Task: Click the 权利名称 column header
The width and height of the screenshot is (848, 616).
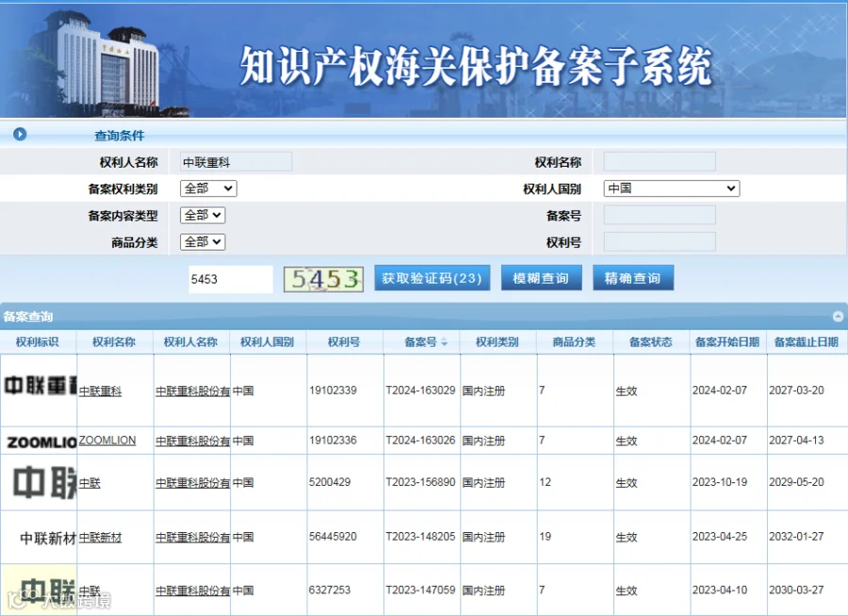Action: coord(114,342)
